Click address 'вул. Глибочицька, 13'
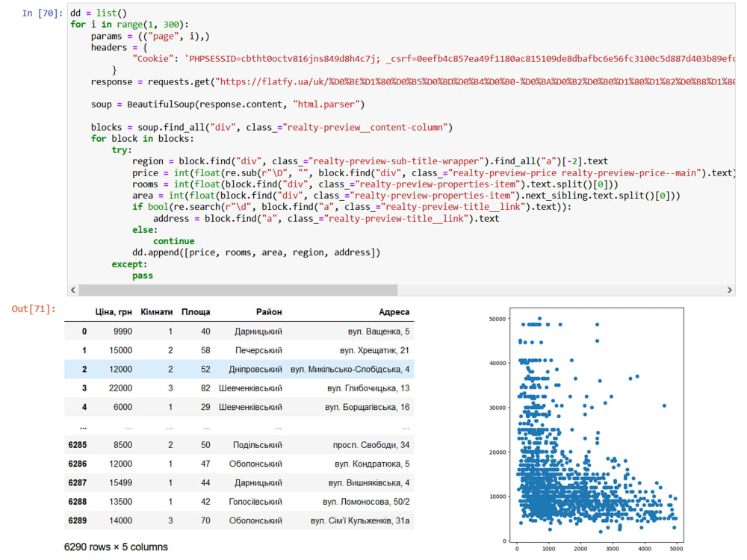The width and height of the screenshot is (747, 560). pyautogui.click(x=368, y=388)
